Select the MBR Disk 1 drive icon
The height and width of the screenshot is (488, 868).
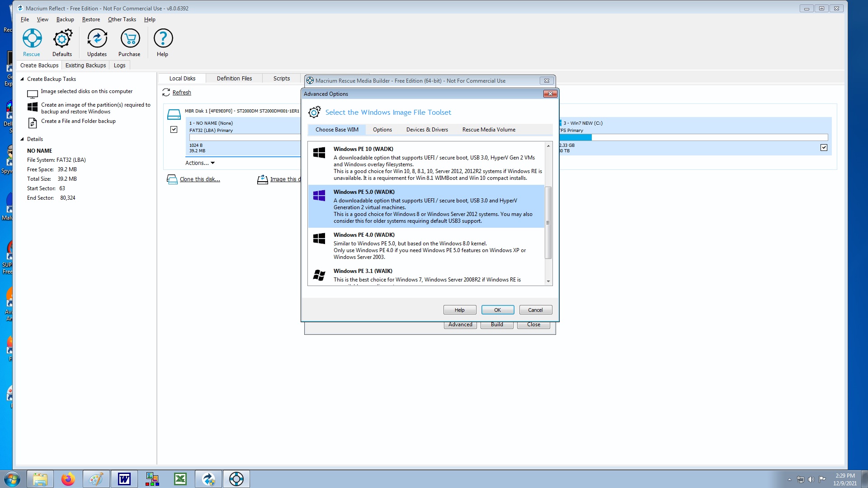click(174, 114)
